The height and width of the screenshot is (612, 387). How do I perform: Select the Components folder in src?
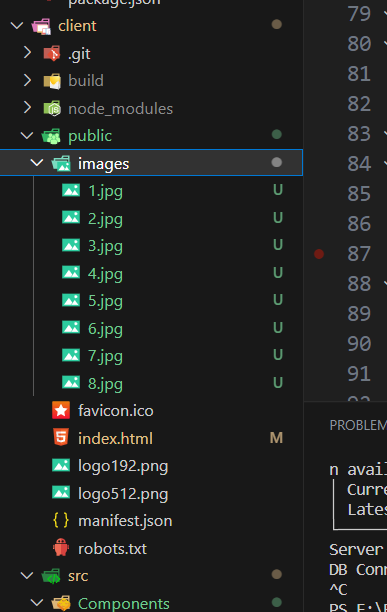[x=123, y=603]
